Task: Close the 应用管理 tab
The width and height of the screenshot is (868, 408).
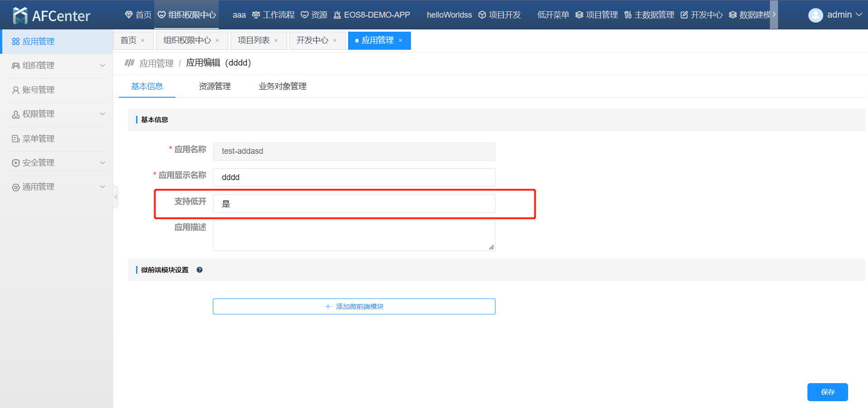Action: (401, 41)
